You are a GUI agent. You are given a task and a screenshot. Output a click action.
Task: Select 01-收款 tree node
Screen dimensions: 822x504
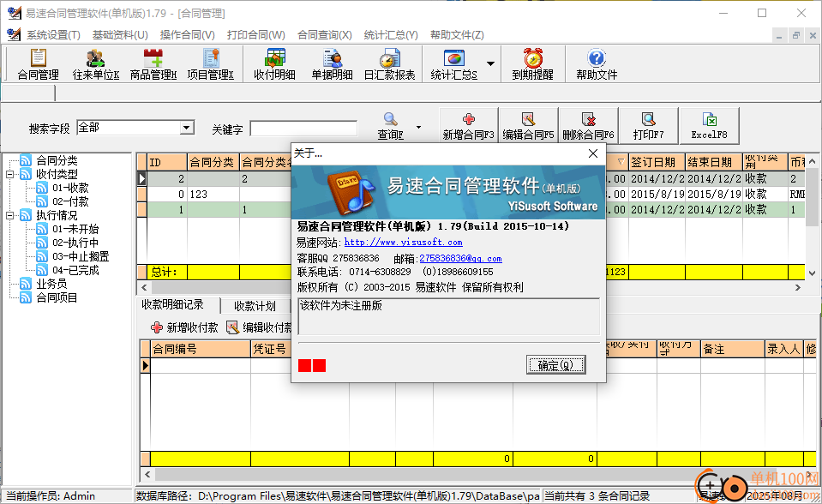pos(70,188)
